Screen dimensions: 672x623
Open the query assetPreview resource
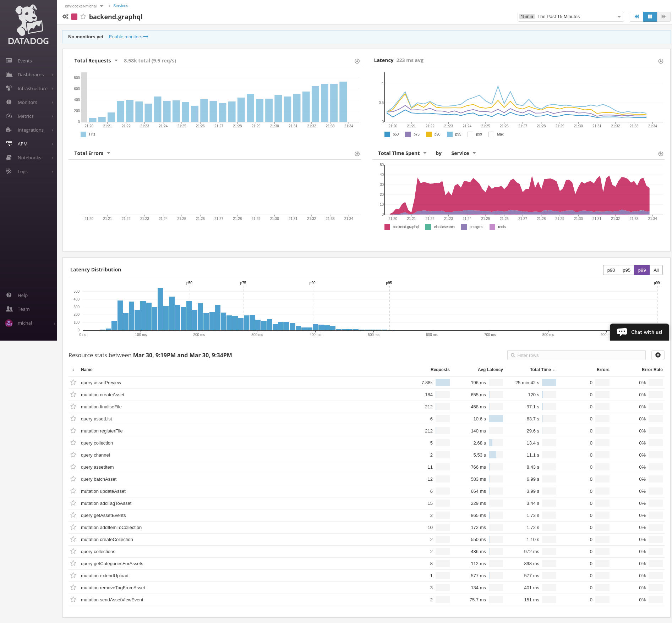tap(101, 383)
